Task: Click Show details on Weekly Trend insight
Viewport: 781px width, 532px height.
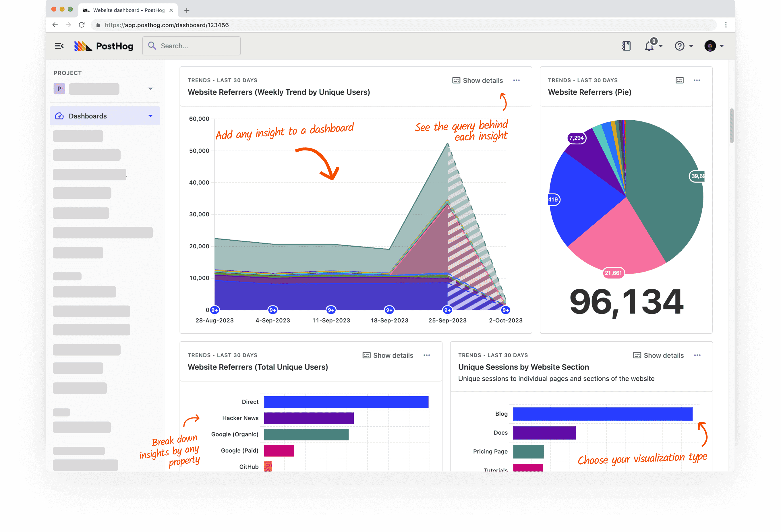Action: (x=478, y=80)
